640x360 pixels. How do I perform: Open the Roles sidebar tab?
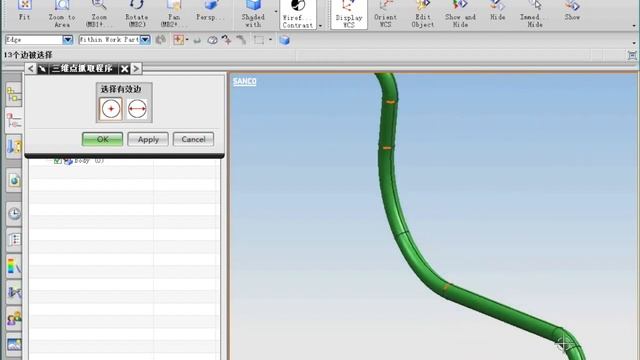pyautogui.click(x=14, y=318)
